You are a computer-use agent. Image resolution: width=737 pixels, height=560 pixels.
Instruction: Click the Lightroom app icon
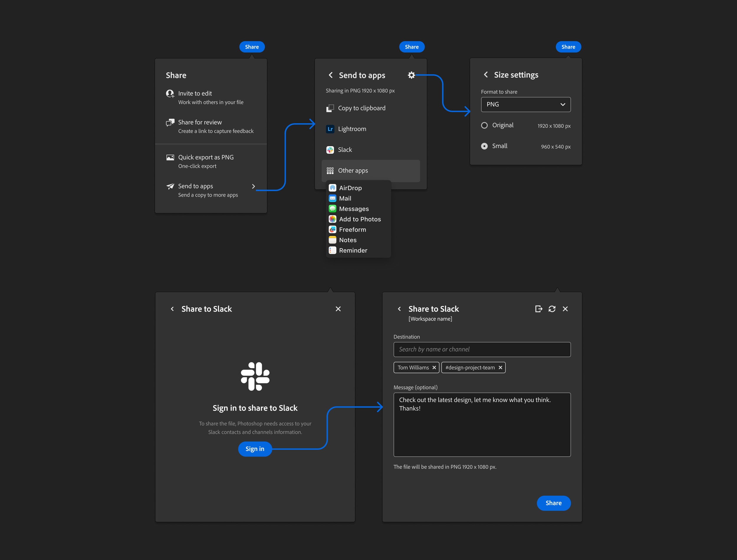click(330, 129)
